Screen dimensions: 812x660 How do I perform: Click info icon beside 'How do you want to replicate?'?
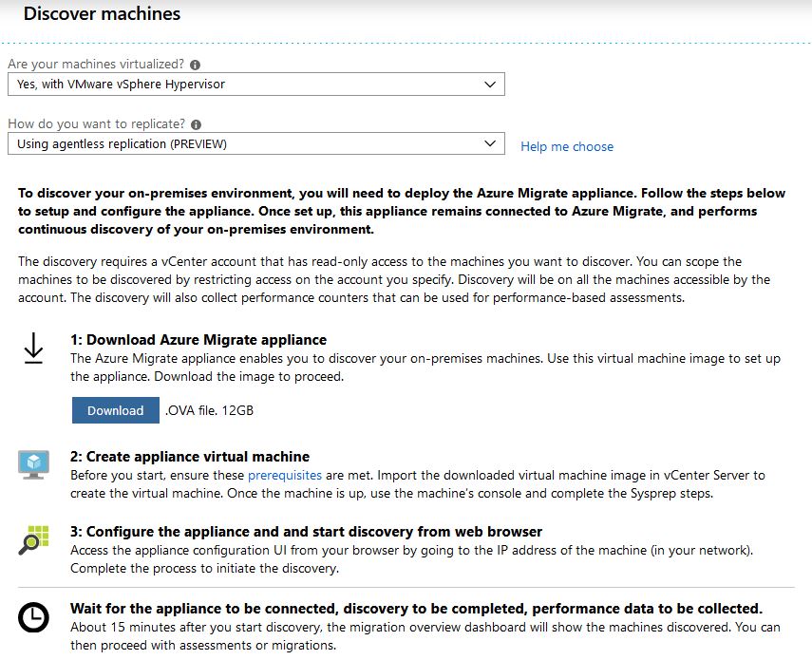tap(196, 124)
